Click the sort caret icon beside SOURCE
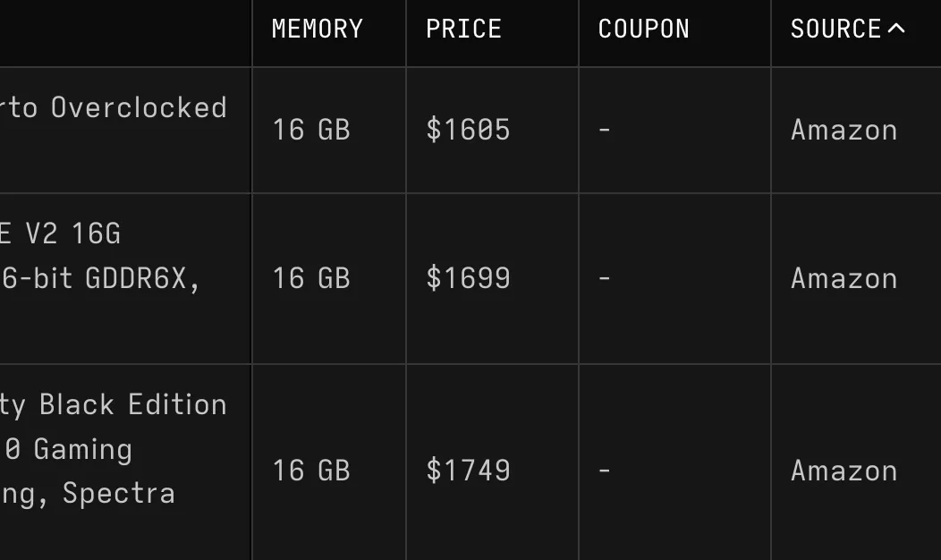 pos(896,29)
